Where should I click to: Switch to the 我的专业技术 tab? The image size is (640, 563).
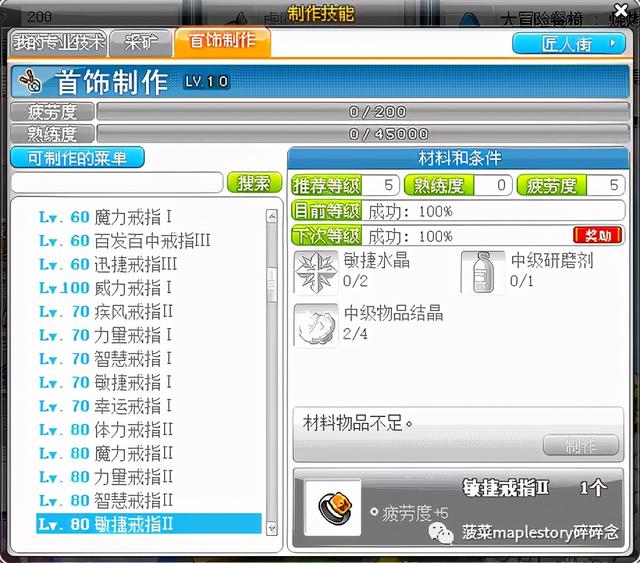click(57, 42)
